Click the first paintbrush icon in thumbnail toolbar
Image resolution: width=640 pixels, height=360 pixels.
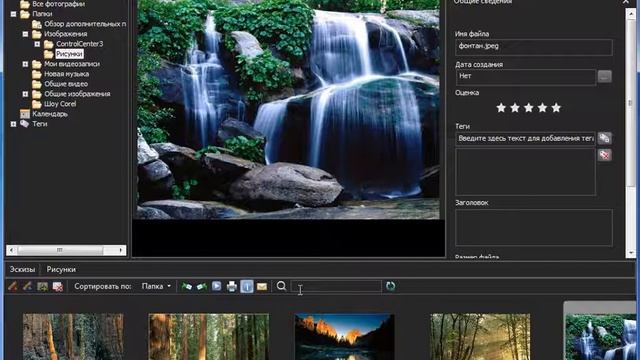(x=13, y=287)
